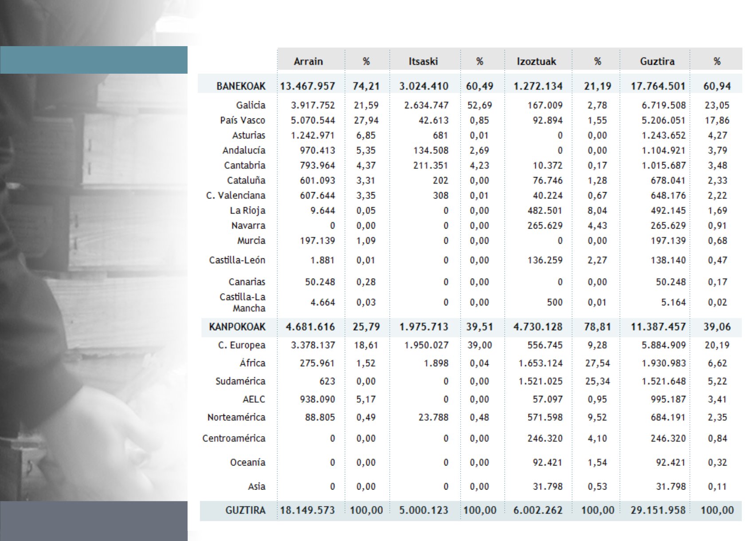
Task: Select value 1.653.124 in África row
Action: (x=541, y=363)
